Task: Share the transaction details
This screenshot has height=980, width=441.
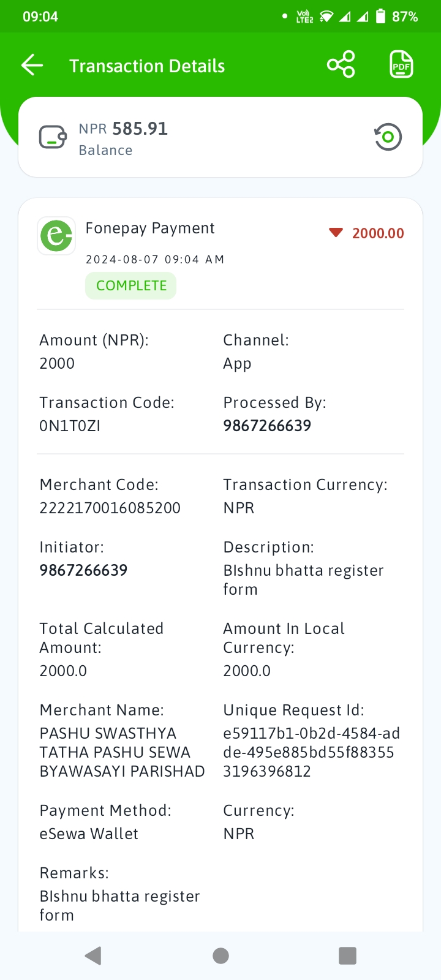Action: coord(341,64)
